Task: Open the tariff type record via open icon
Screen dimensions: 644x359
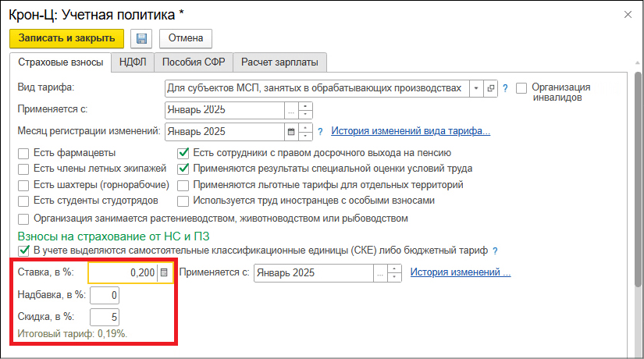Action: 491,88
